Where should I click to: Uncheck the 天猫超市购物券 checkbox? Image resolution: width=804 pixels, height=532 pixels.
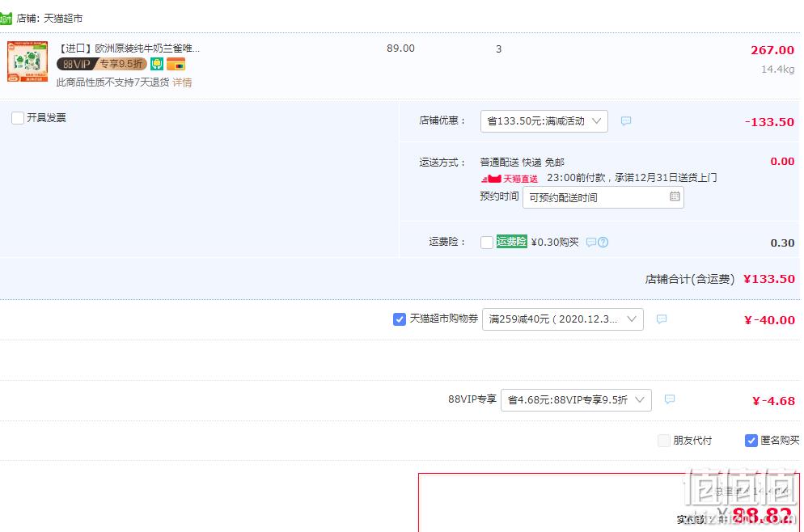click(400, 319)
